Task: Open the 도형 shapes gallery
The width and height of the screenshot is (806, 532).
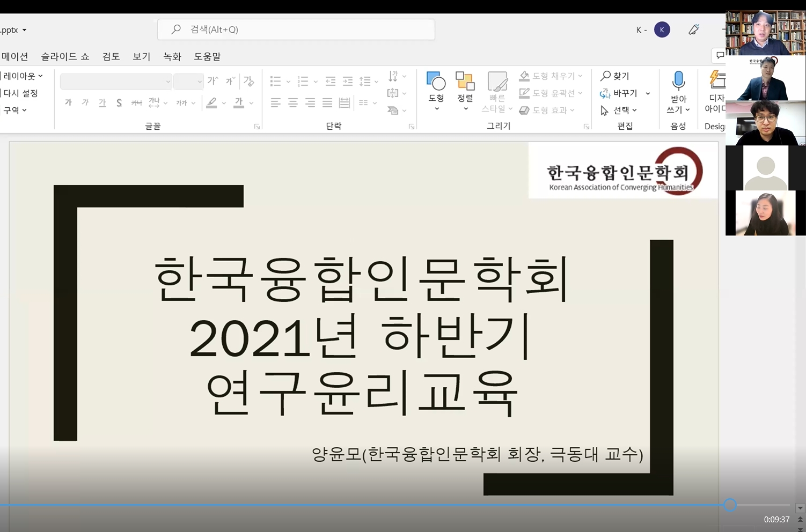Action: pos(436,91)
